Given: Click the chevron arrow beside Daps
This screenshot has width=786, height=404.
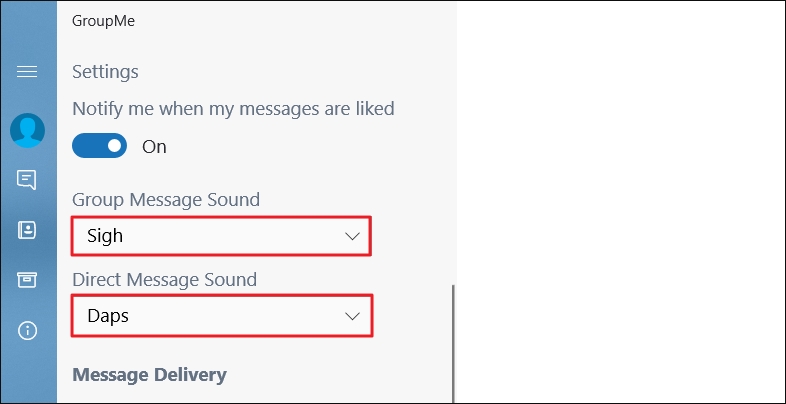Looking at the screenshot, I should click(351, 316).
